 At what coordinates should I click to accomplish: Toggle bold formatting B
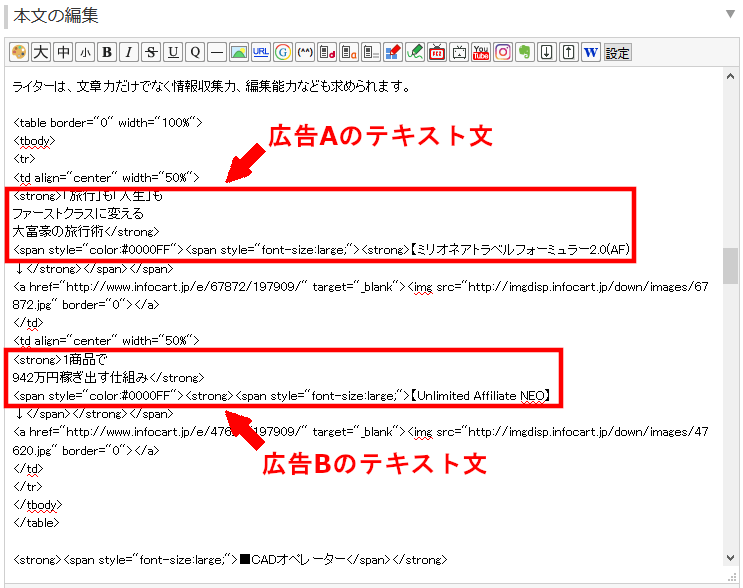click(x=107, y=52)
